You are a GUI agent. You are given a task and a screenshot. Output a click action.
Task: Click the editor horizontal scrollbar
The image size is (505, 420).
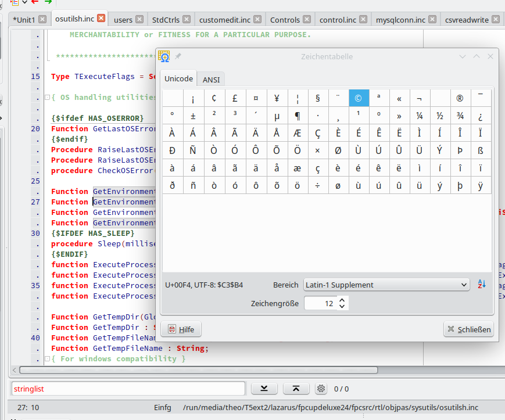coord(198,370)
